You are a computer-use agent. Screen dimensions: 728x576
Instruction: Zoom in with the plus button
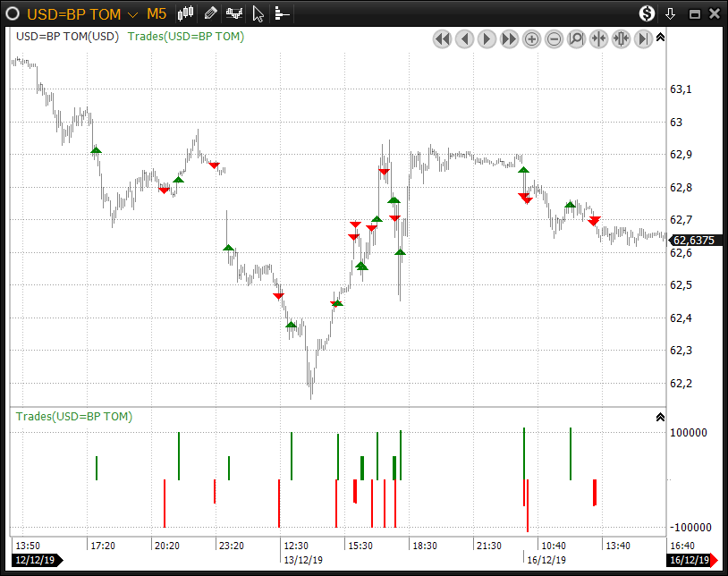pos(531,38)
